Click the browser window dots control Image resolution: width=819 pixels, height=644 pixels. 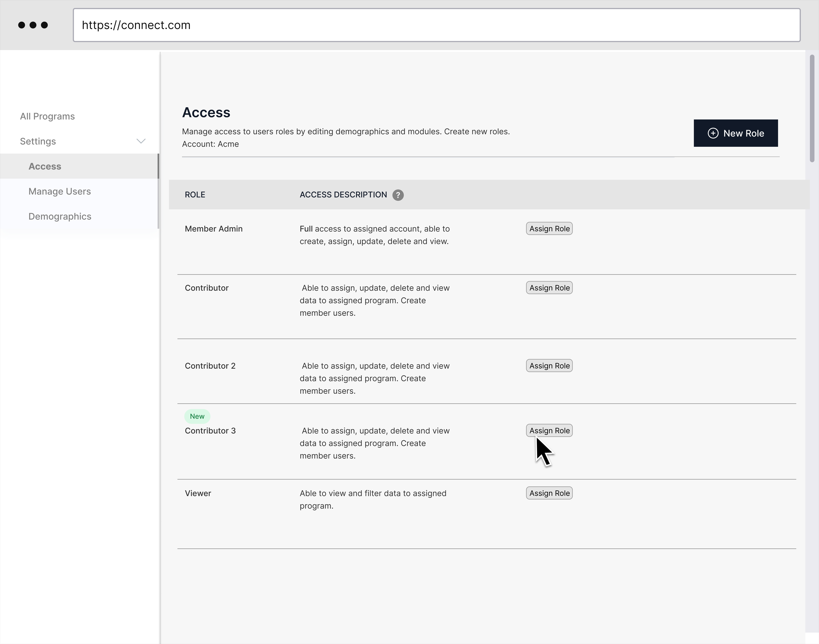[x=33, y=25]
